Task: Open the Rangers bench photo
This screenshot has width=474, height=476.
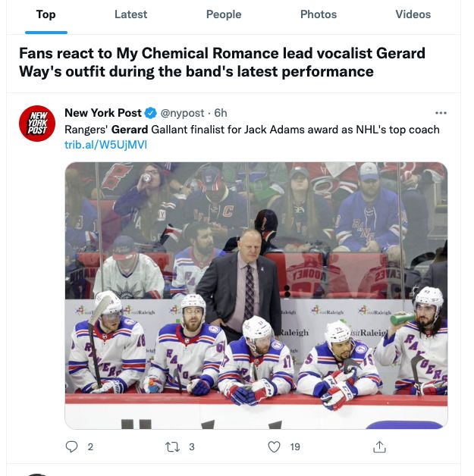Action: (x=256, y=294)
